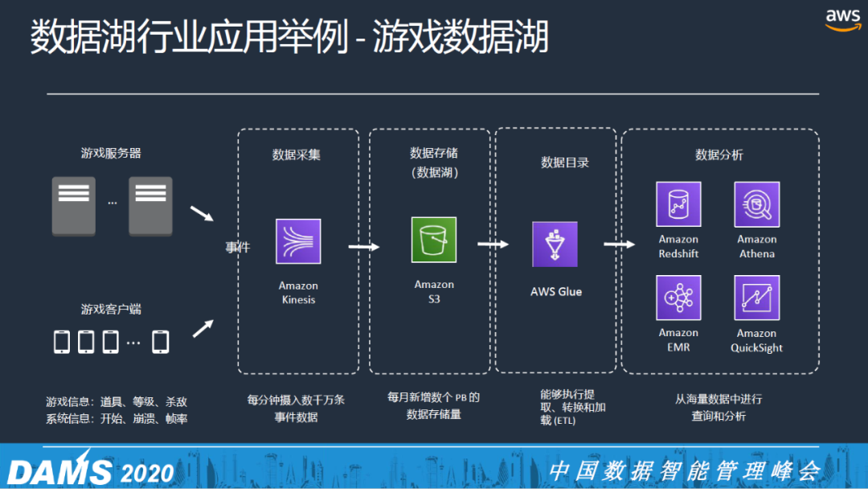Image resolution: width=868 pixels, height=489 pixels.
Task: Click the 数据存储 heading
Action: pos(434,153)
